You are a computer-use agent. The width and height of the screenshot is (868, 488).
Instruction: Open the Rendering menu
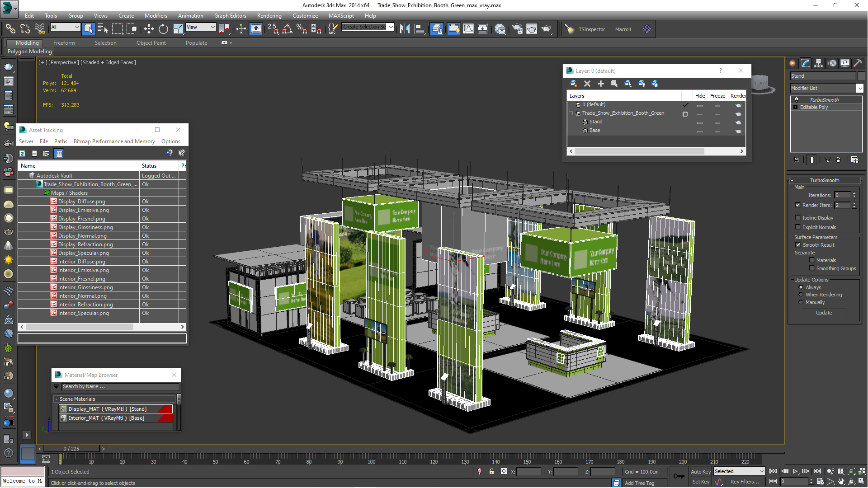(269, 16)
